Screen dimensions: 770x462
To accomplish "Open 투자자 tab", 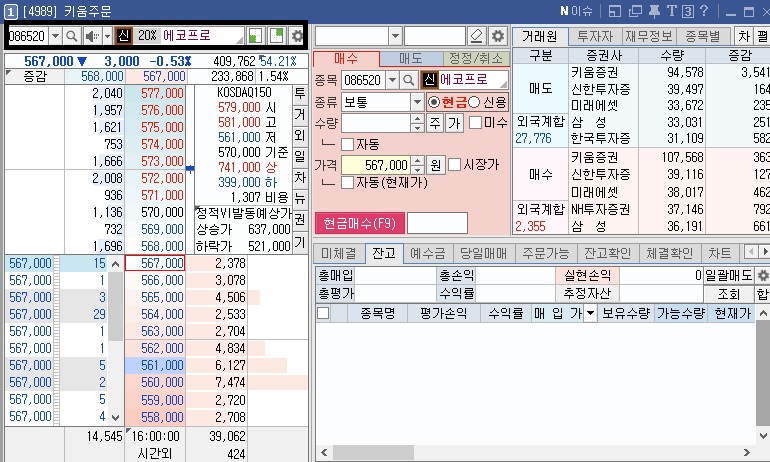I will point(595,36).
